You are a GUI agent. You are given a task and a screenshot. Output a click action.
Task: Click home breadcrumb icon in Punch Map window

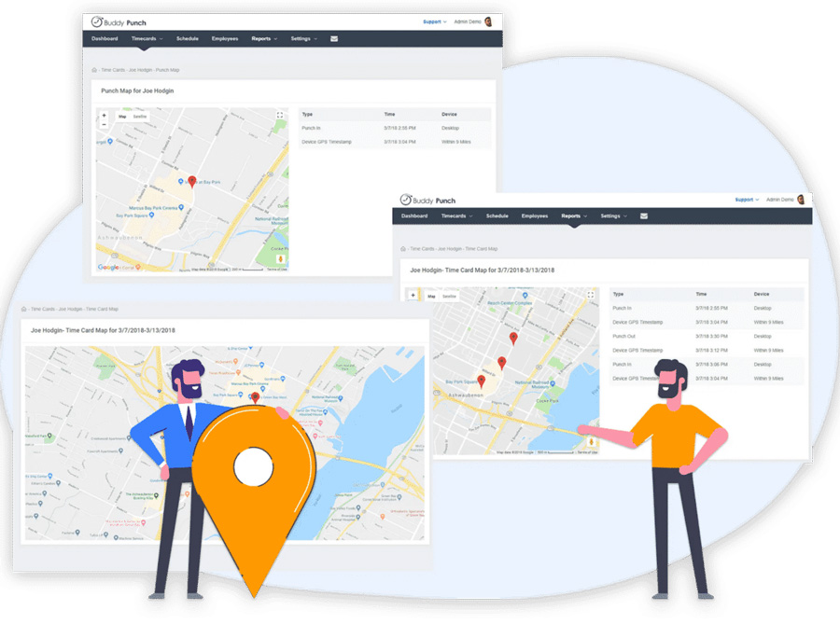[x=94, y=70]
